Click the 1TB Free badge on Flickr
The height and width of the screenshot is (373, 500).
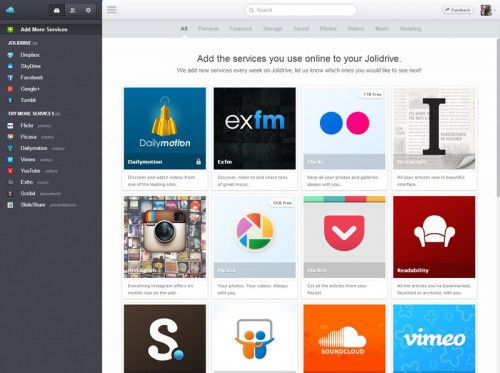tap(372, 95)
